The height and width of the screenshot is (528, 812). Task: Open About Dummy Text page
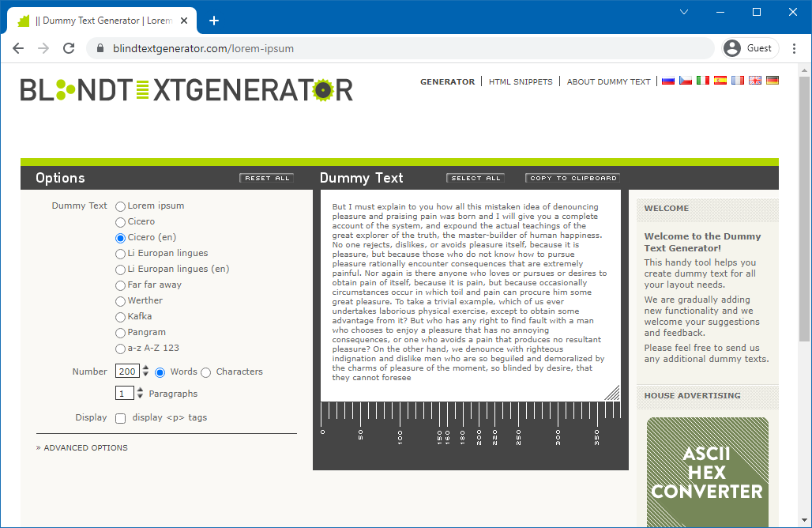pyautogui.click(x=608, y=81)
